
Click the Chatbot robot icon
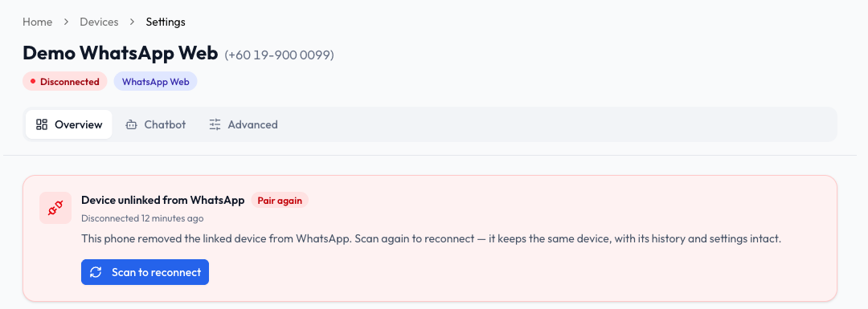pyautogui.click(x=131, y=124)
